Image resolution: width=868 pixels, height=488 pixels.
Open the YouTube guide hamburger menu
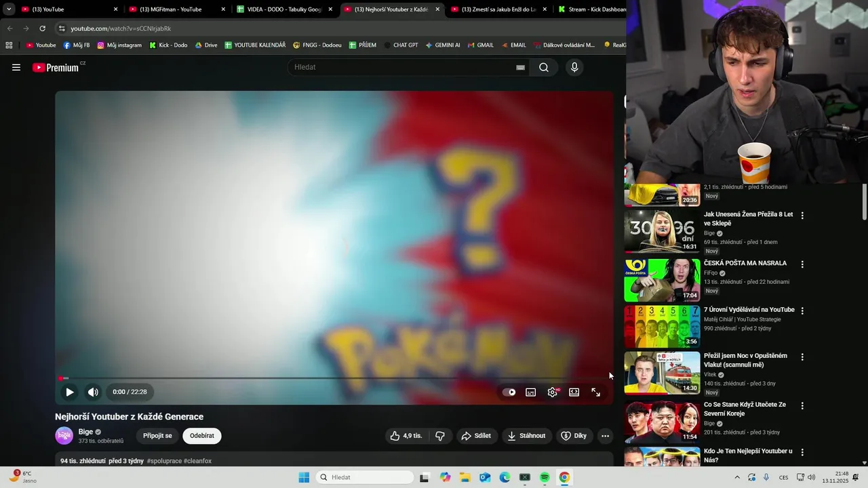pos(16,67)
